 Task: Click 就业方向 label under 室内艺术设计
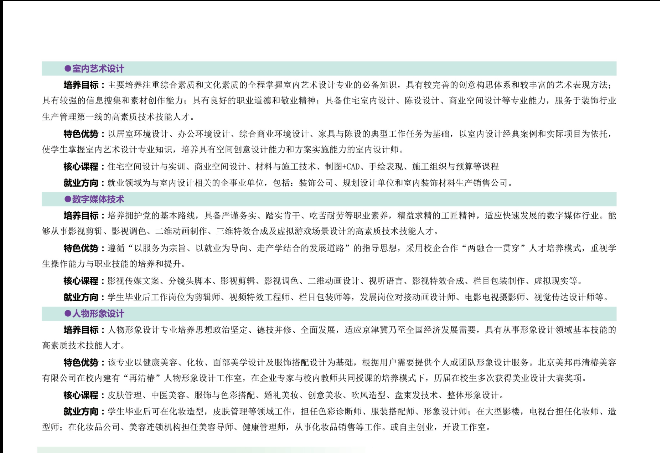point(83,183)
